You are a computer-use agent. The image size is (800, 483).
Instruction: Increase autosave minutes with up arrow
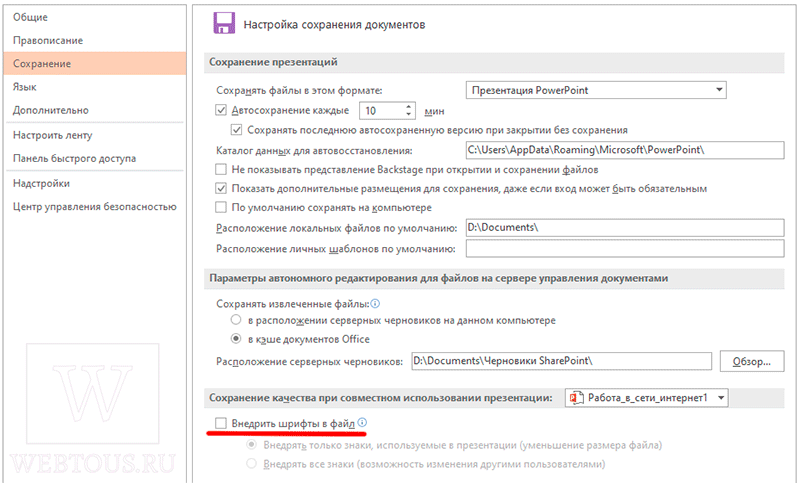(409, 107)
